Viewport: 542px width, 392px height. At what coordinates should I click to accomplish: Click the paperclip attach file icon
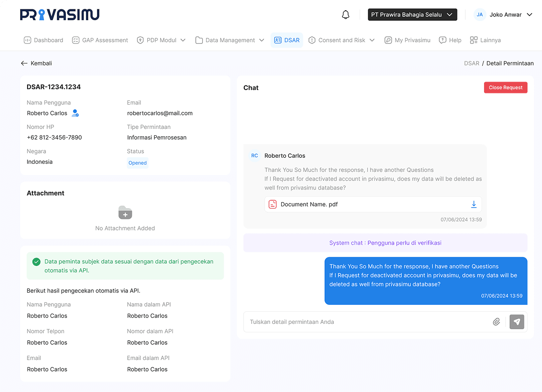[x=496, y=322]
